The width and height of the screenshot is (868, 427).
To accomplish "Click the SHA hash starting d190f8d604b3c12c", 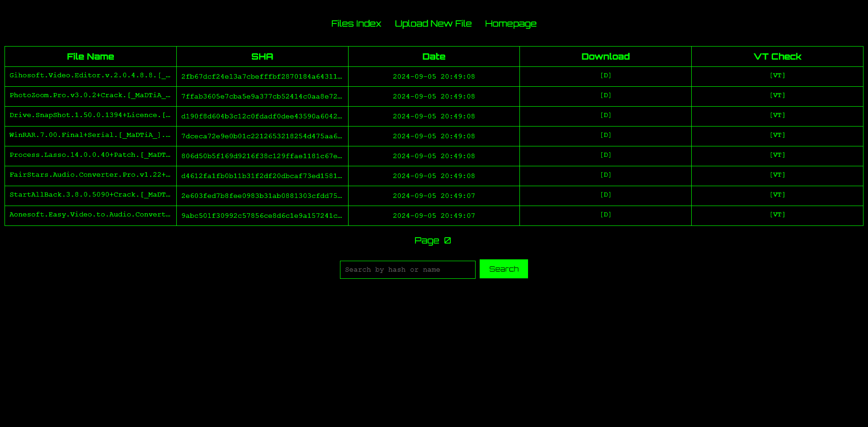I will tap(262, 116).
